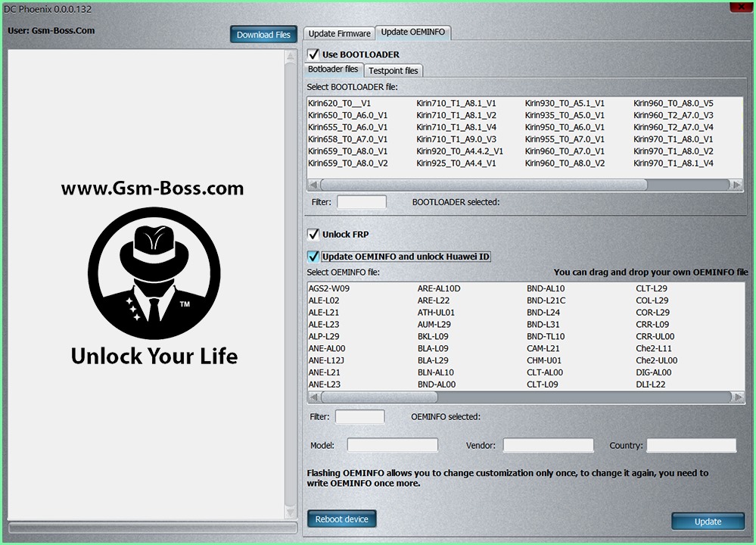
Task: Click the log panel scroll-up arrow
Action: point(291,57)
